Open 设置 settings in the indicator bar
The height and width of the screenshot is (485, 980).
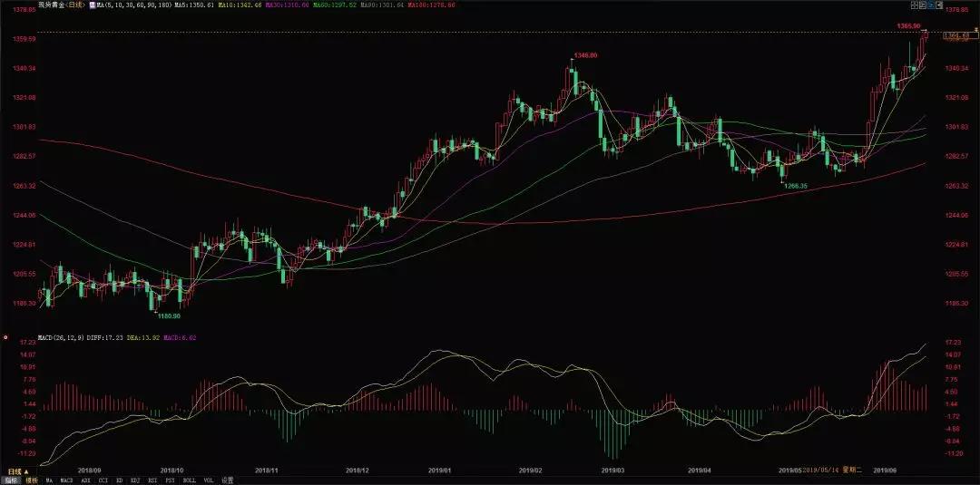pyautogui.click(x=227, y=480)
